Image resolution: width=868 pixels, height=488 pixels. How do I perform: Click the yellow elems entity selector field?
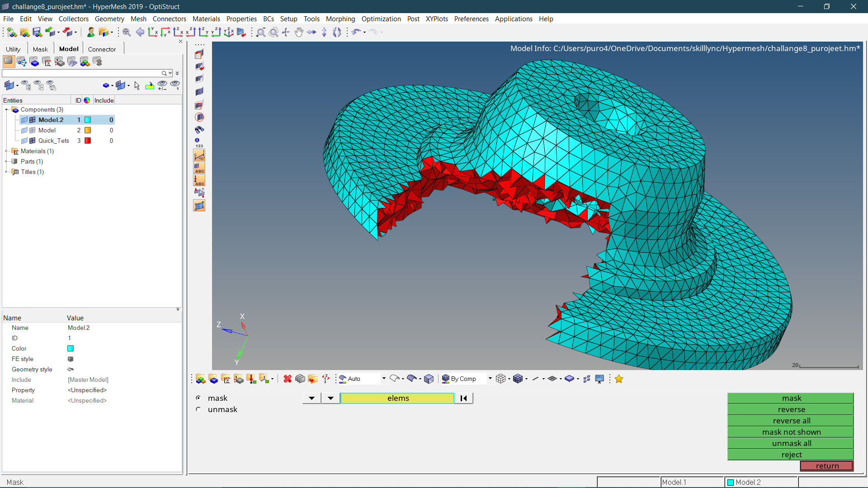click(397, 398)
